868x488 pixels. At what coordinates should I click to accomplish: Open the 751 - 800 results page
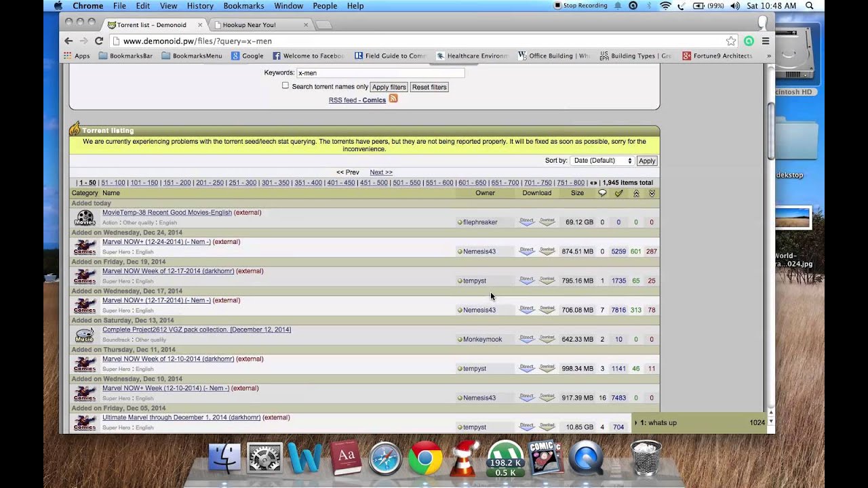(x=571, y=182)
